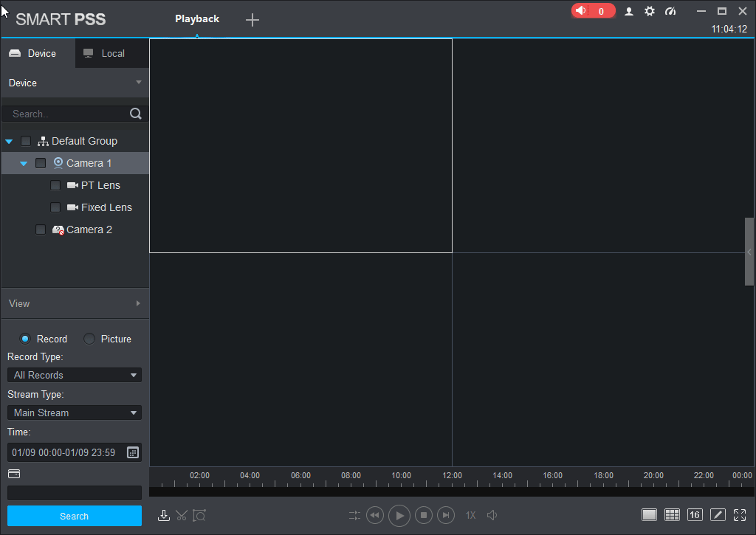This screenshot has height=535, width=756.
Task: Switch to 16-window layout
Action: [694, 515]
